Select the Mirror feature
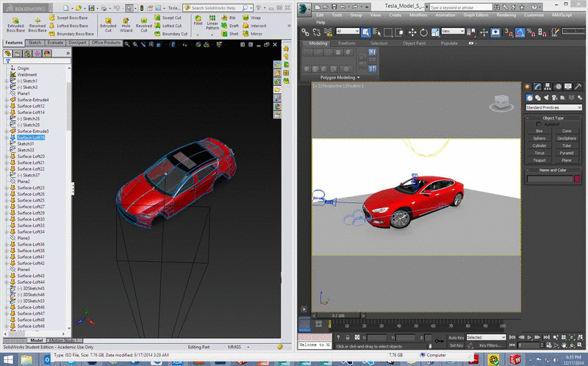This screenshot has width=588, height=366. (x=253, y=34)
